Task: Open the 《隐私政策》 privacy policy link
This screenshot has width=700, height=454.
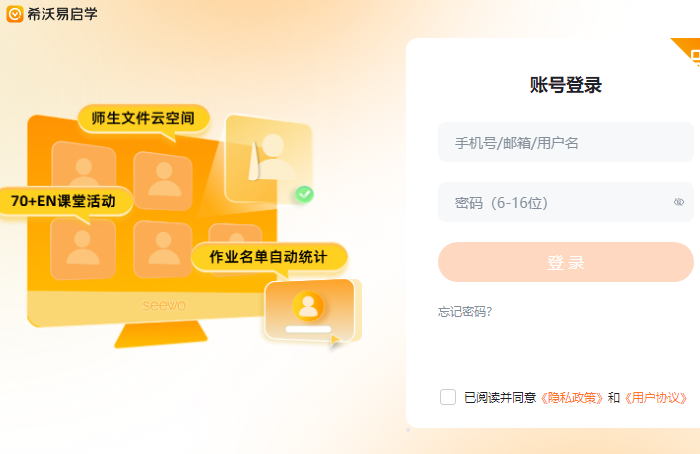Action: coord(572,397)
